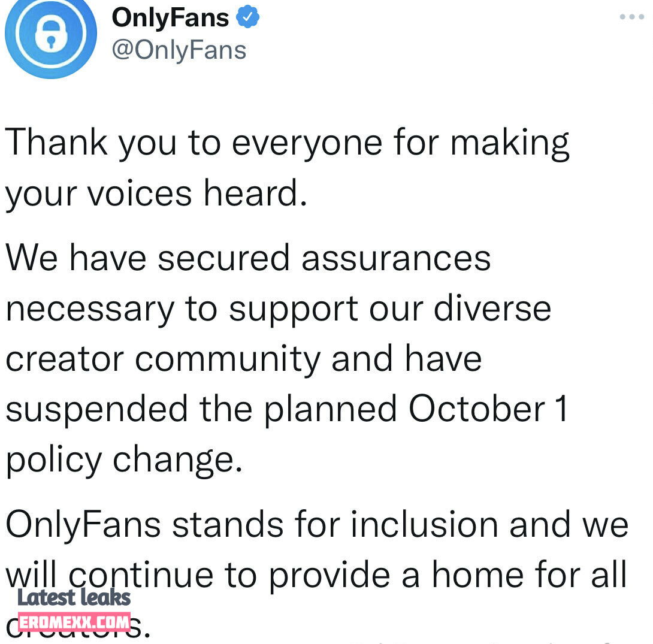Image resolution: width=653 pixels, height=644 pixels.
Task: Click the word "inclusion" in the tweet
Action: [x=424, y=524]
